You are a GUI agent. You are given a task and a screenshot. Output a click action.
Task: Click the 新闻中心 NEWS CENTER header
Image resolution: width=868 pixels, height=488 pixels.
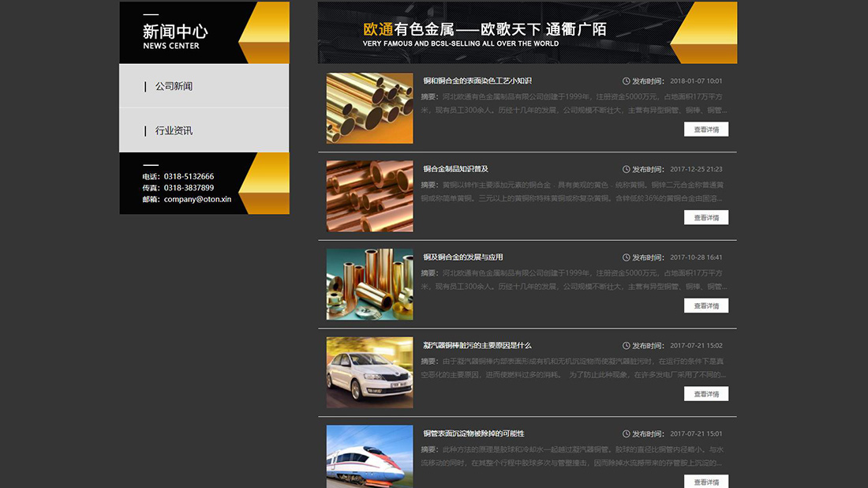pyautogui.click(x=177, y=35)
